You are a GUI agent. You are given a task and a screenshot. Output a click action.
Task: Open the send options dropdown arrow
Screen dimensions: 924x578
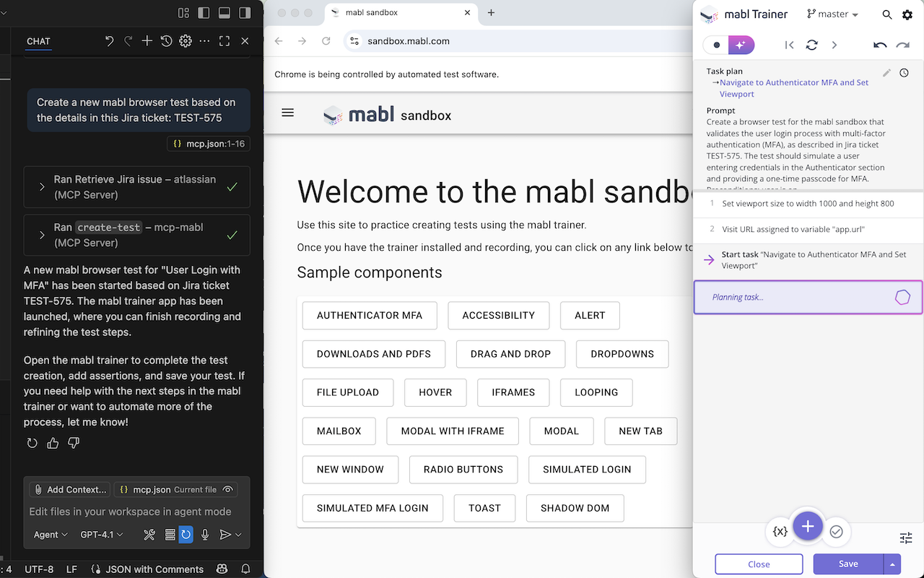(238, 535)
